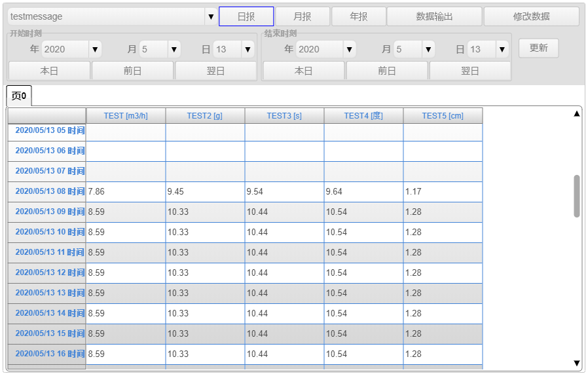
Task: Expand the end time day dropdown
Action: click(x=502, y=49)
